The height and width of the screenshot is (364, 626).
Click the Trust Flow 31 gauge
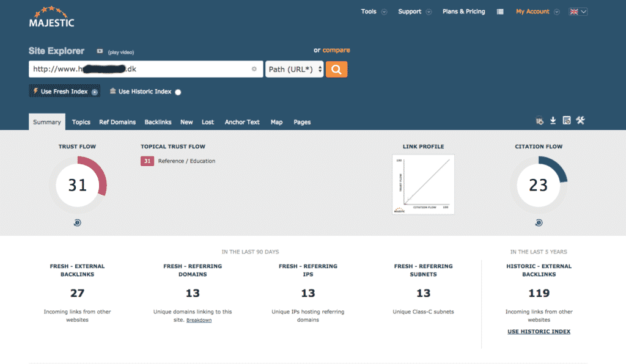78,185
